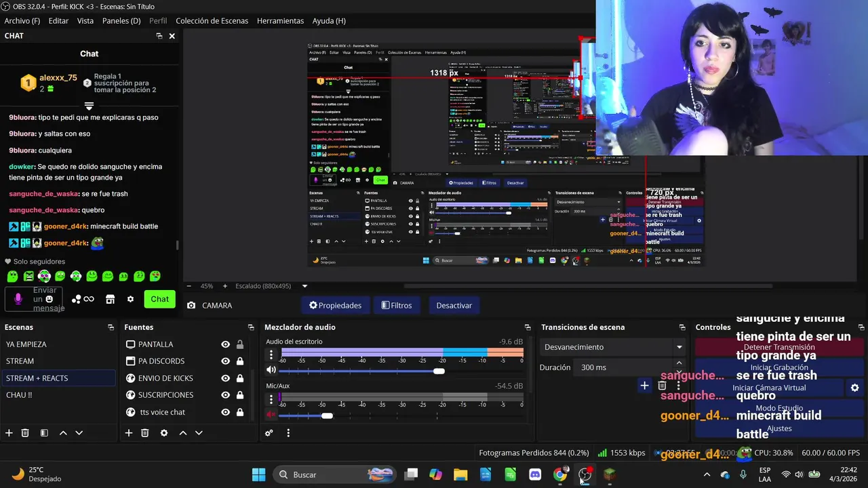Screen dimensions: 868x488
Task: Toggle lock on PANTALLA source
Action: click(x=240, y=344)
